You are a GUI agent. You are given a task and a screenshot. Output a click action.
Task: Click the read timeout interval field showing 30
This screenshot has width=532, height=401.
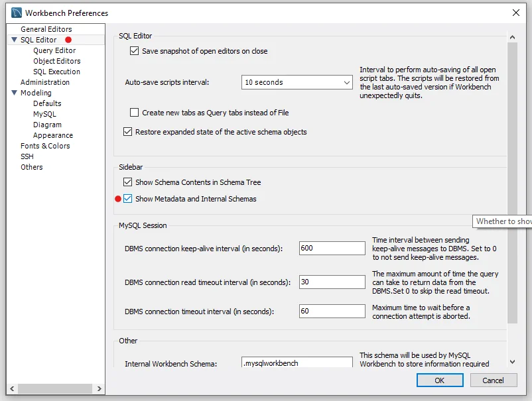pos(332,282)
